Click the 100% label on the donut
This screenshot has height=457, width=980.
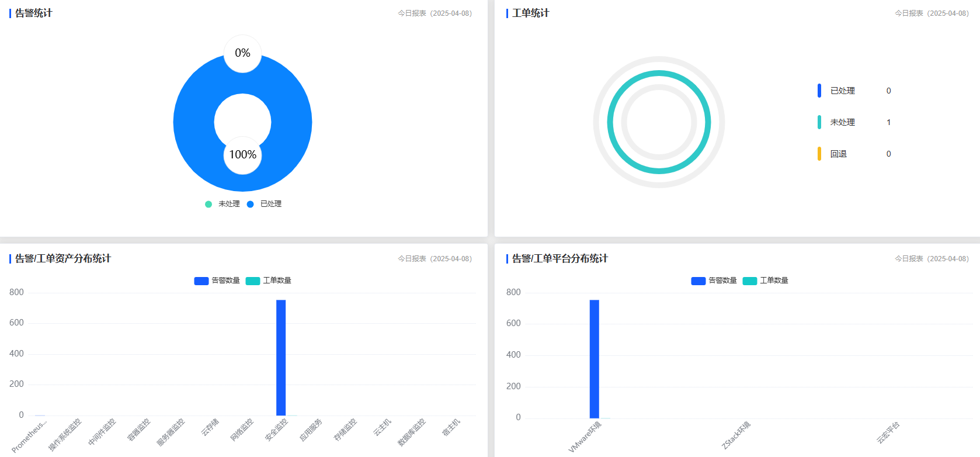[x=242, y=155]
